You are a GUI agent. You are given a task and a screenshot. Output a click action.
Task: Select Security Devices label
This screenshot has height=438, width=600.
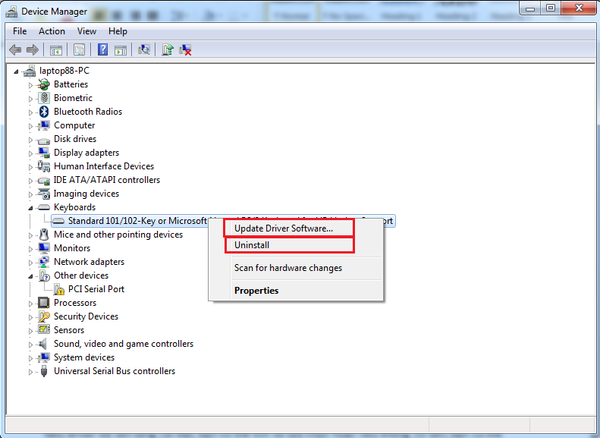(86, 316)
